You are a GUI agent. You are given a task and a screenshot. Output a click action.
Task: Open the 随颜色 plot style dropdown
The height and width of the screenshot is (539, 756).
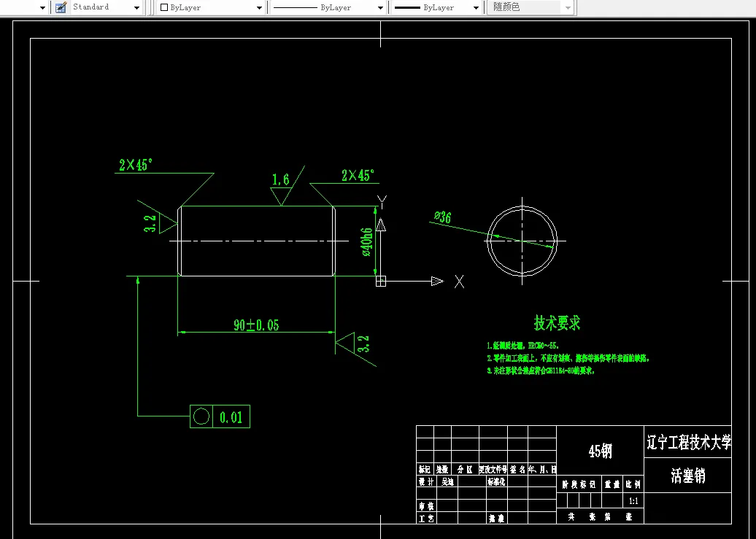pyautogui.click(x=568, y=8)
